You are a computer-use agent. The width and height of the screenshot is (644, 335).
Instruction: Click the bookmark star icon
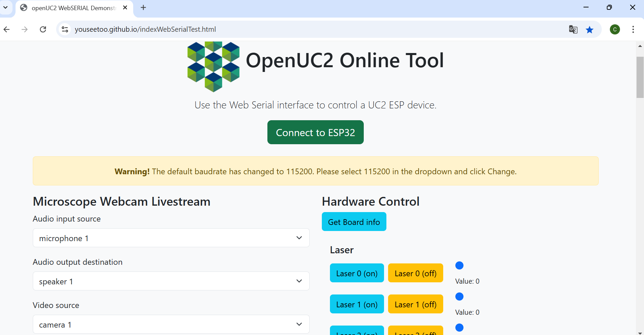click(590, 30)
